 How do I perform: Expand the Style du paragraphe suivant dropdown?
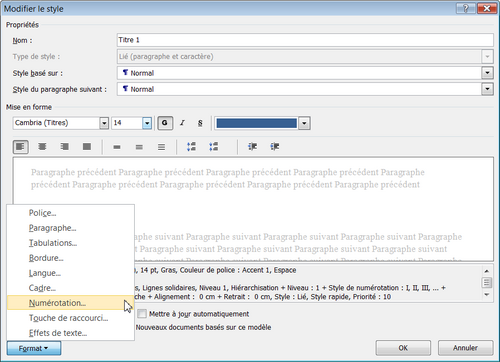[x=487, y=89]
